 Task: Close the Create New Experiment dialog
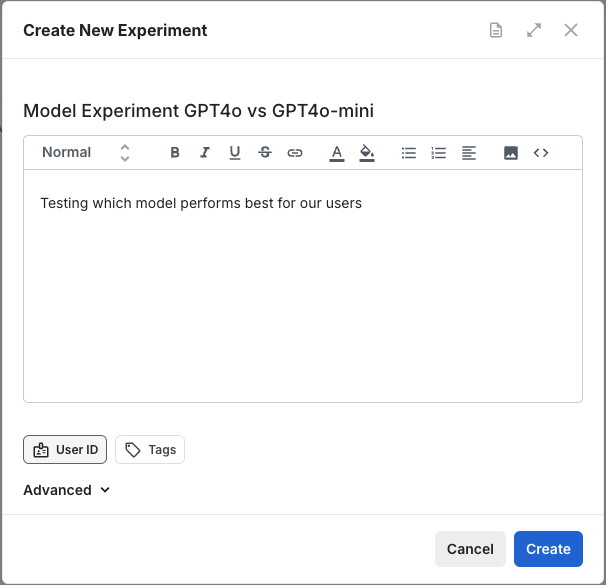click(571, 30)
